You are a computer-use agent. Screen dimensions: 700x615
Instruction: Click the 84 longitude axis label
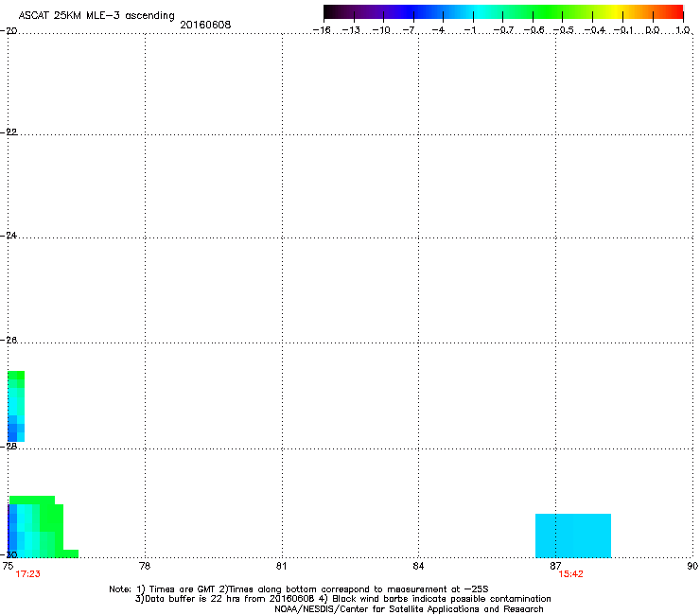(x=418, y=566)
